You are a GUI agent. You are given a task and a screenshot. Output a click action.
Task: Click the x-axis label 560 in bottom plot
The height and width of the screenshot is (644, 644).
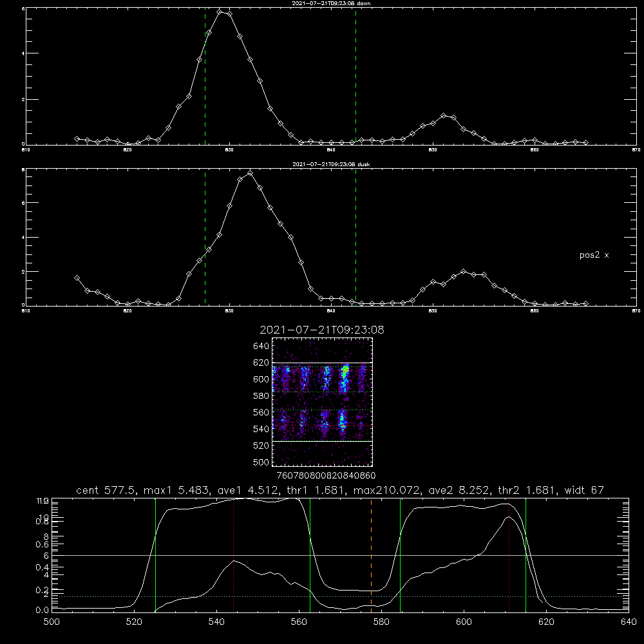pos(299,622)
